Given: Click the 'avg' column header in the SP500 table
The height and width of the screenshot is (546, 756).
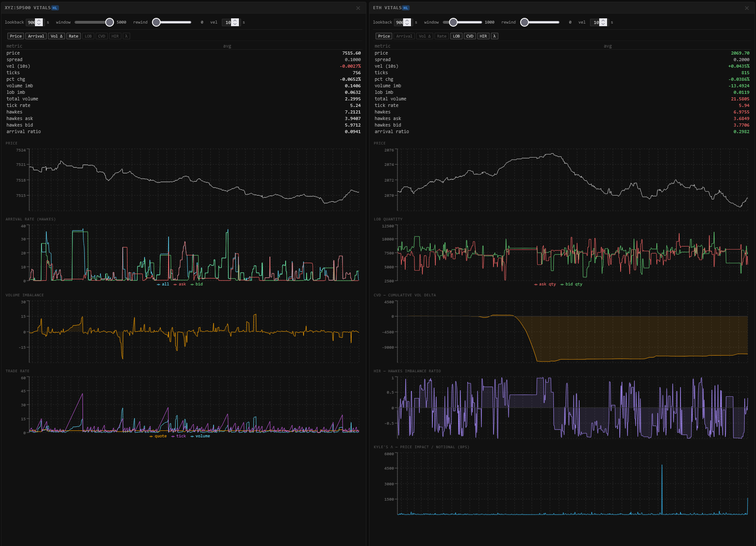Looking at the screenshot, I should click(x=227, y=46).
